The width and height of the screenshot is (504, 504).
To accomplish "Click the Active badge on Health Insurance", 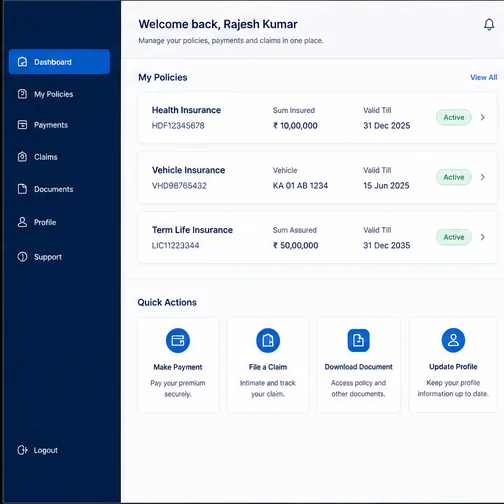I will pos(454,117).
